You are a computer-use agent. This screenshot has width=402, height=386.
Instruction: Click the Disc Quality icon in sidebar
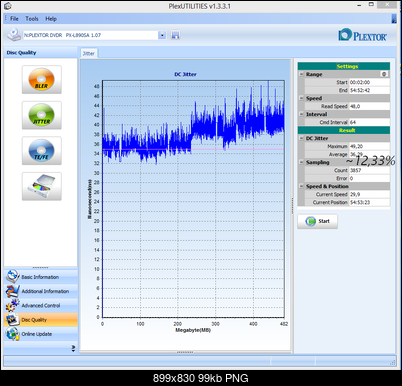click(x=12, y=319)
